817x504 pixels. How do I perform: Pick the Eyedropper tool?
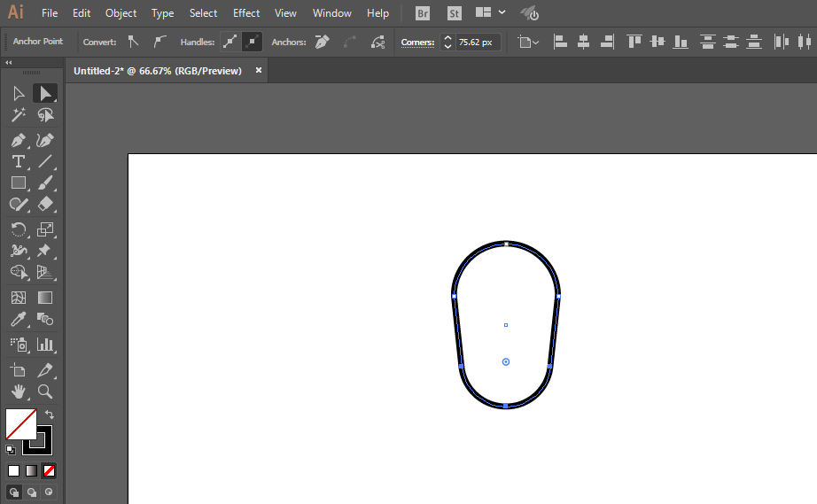click(x=19, y=319)
